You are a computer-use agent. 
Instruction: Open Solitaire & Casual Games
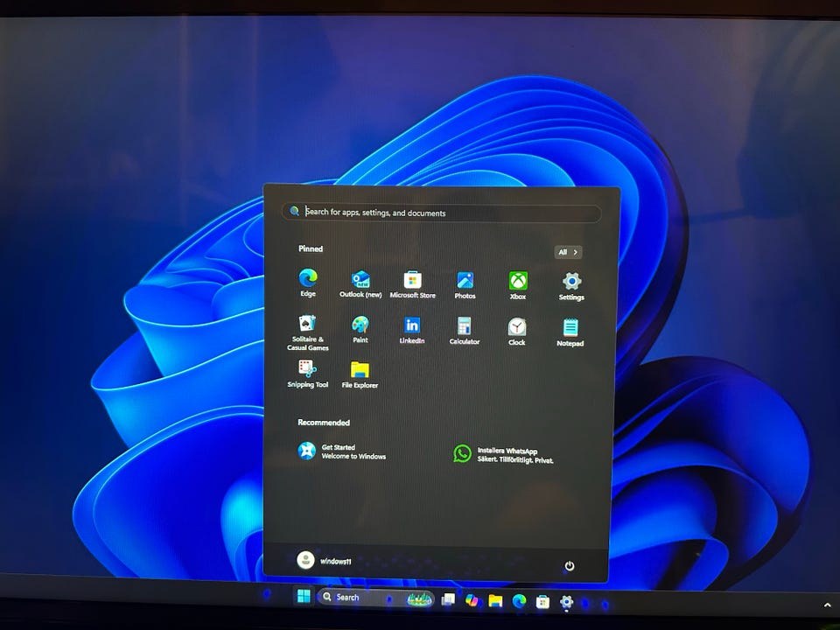coord(307,332)
